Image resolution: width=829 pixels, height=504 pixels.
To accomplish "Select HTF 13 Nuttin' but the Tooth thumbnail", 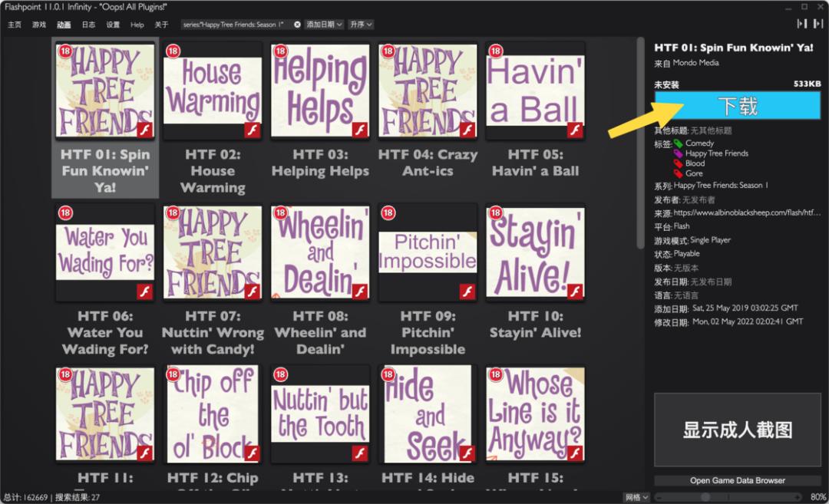I will (x=320, y=413).
